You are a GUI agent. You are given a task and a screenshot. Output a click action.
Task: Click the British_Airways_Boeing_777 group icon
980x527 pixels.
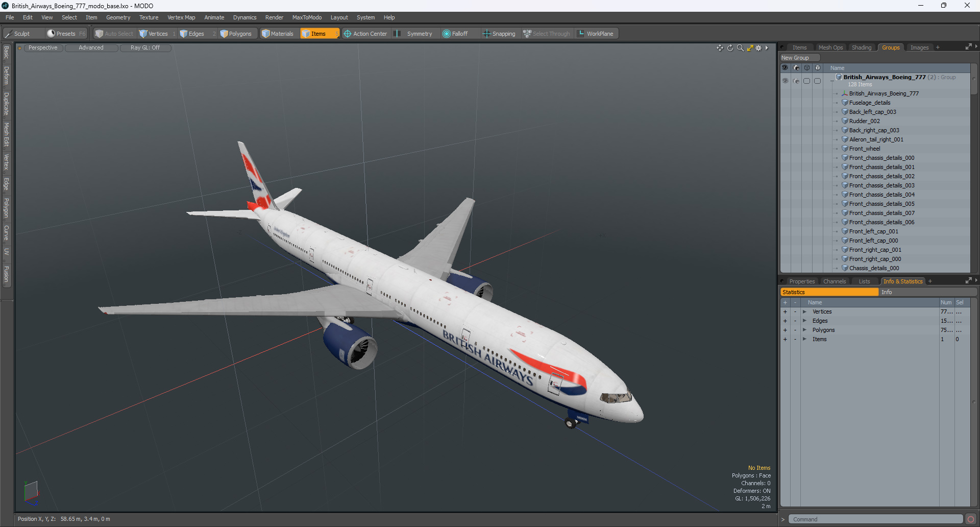(839, 77)
